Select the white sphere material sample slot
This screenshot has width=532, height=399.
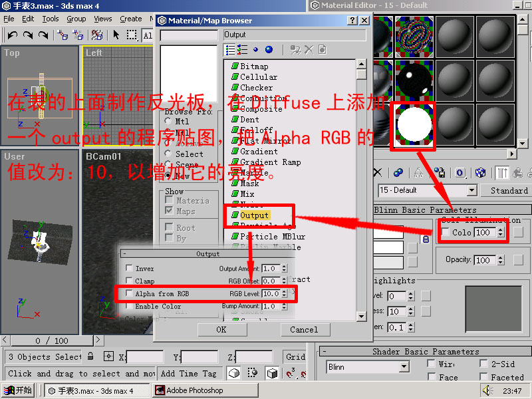click(x=414, y=124)
